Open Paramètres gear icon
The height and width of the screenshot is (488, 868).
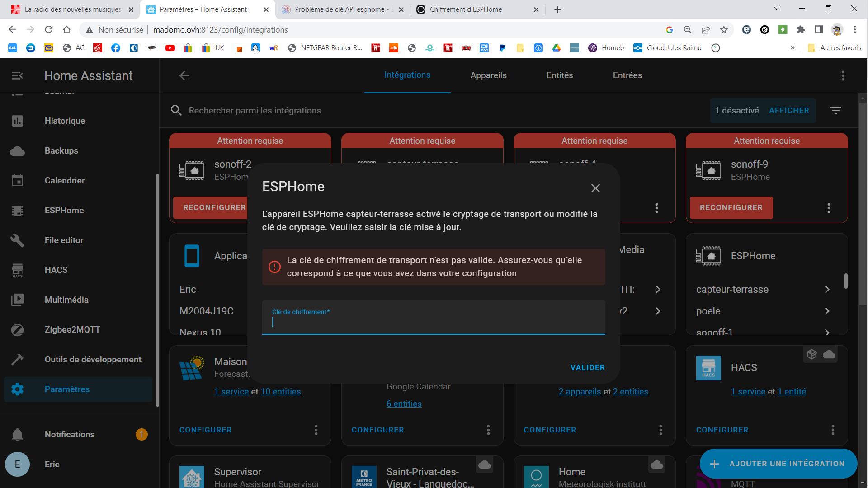tap(17, 389)
